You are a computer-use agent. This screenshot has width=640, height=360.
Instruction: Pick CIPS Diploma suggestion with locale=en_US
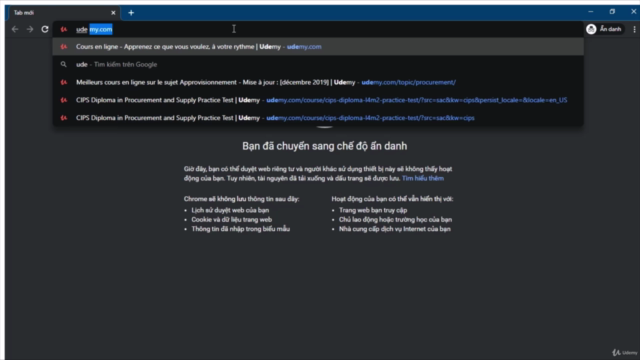318,100
